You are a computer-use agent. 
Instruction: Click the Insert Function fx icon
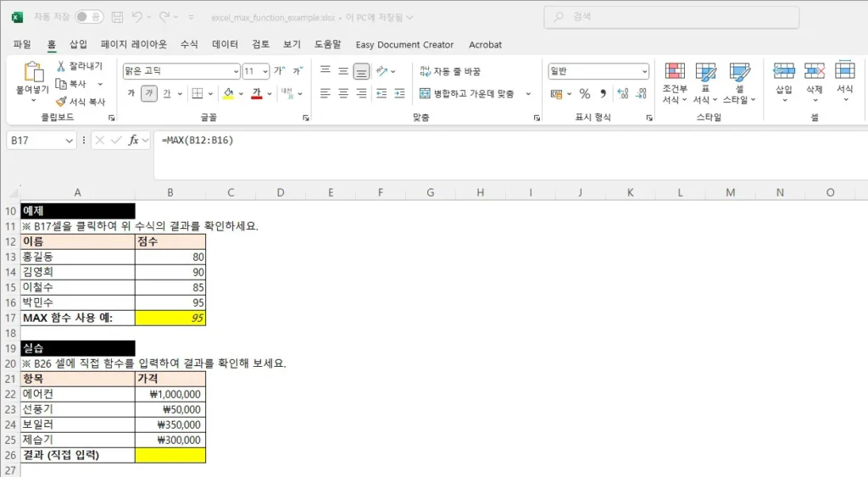(133, 140)
